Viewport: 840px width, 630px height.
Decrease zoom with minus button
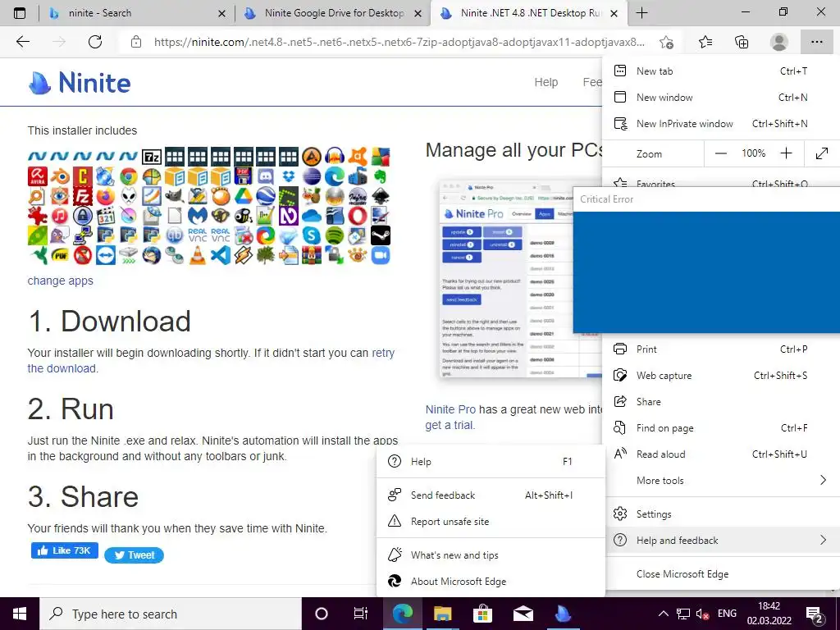click(721, 153)
